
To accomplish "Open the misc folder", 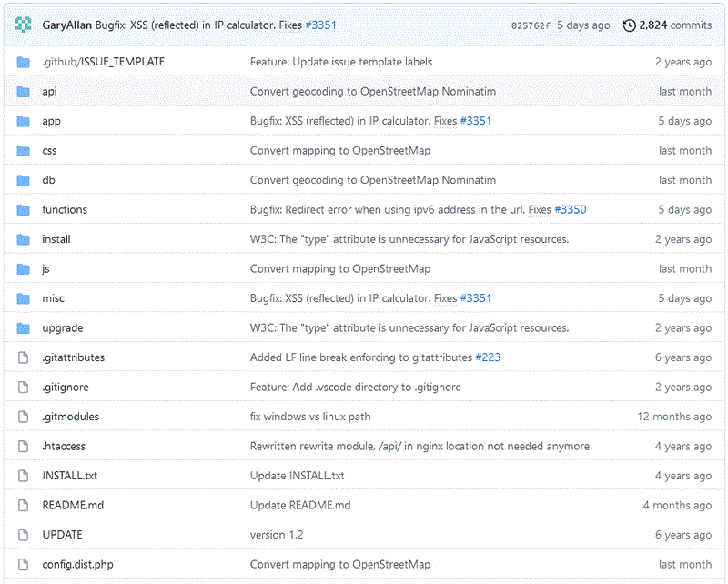I will 53,298.
